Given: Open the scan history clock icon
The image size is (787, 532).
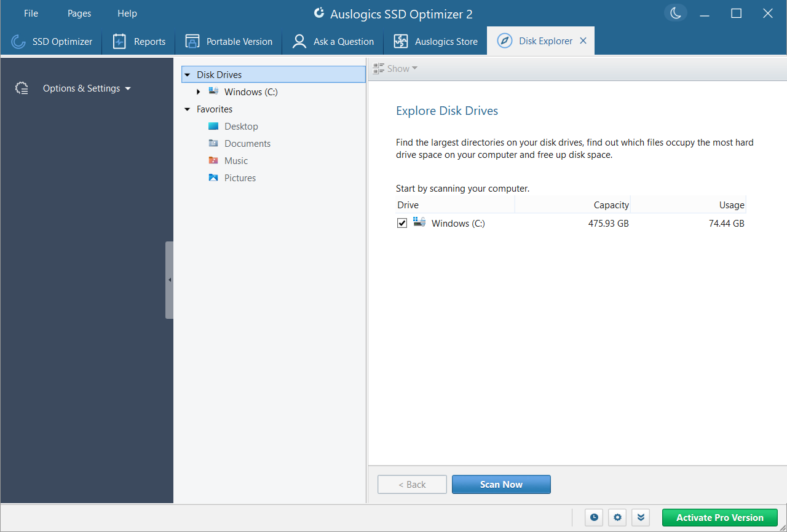Looking at the screenshot, I should pos(593,517).
